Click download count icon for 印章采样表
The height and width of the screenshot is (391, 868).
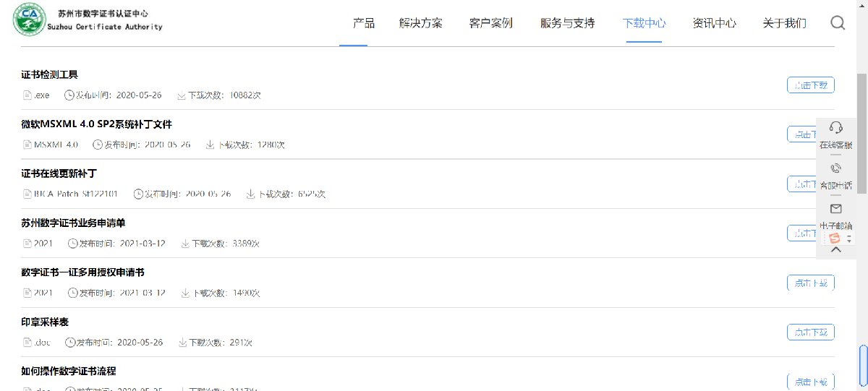[183, 343]
